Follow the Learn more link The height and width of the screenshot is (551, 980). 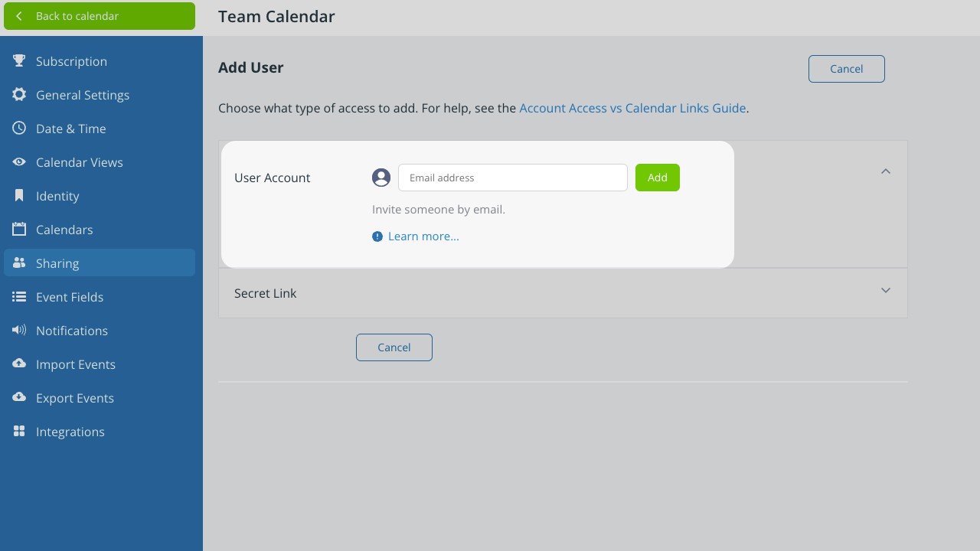tap(423, 236)
